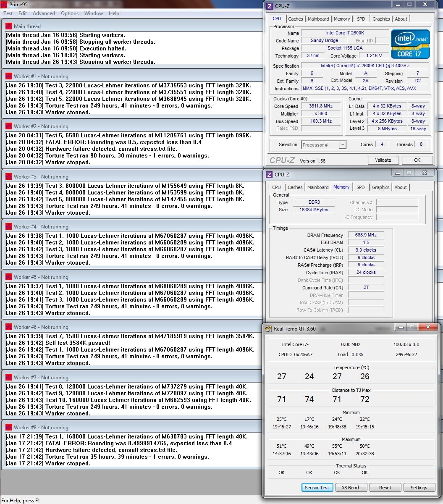Viewport: 443px width, 504px height.
Task: Select the Graphics tab in lower CPU-Z window
Action: pyautogui.click(x=381, y=187)
